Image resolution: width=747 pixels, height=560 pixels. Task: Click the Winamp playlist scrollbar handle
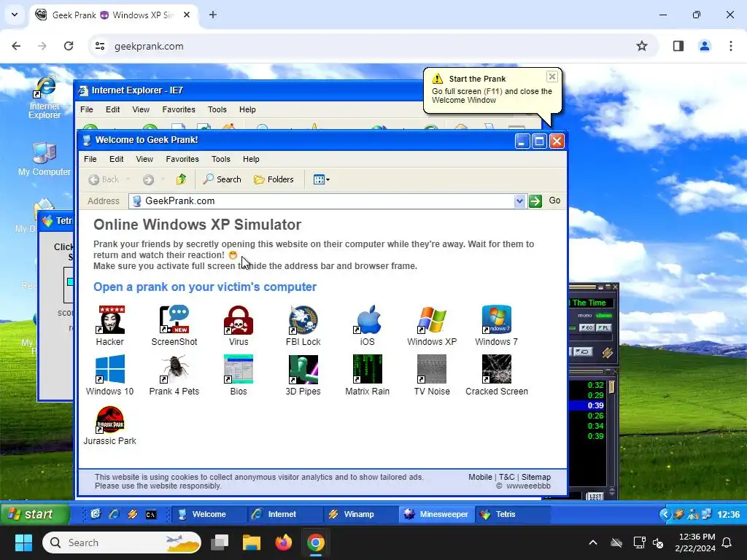click(612, 386)
